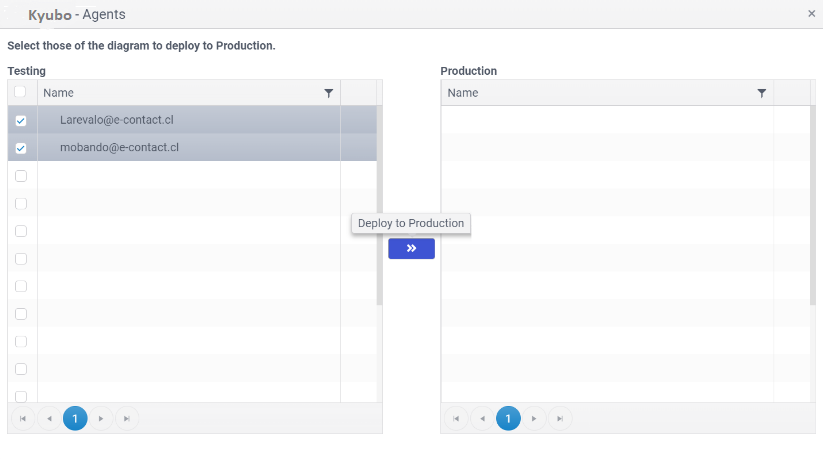The width and height of the screenshot is (823, 459).
Task: Open the Testing Name column filter
Action: [329, 93]
